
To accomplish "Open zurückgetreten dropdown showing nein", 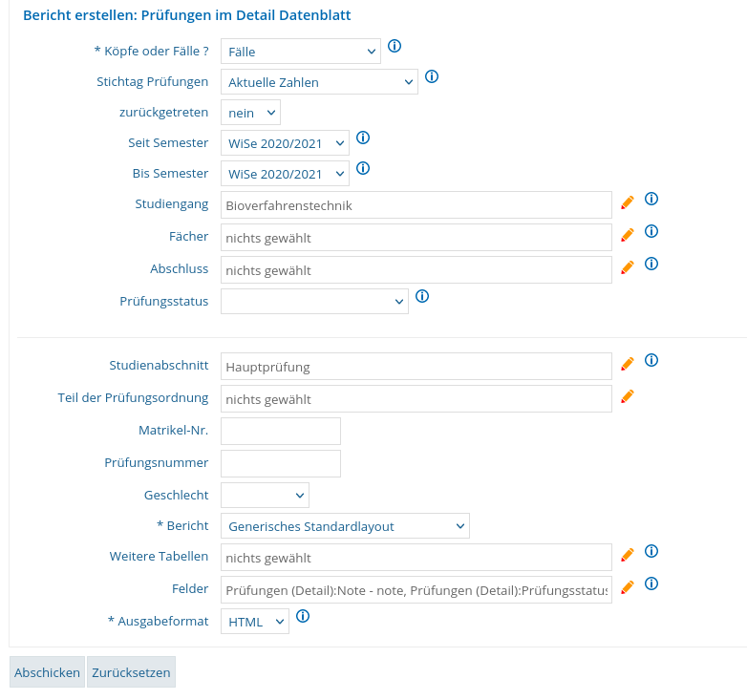I will pos(250,113).
